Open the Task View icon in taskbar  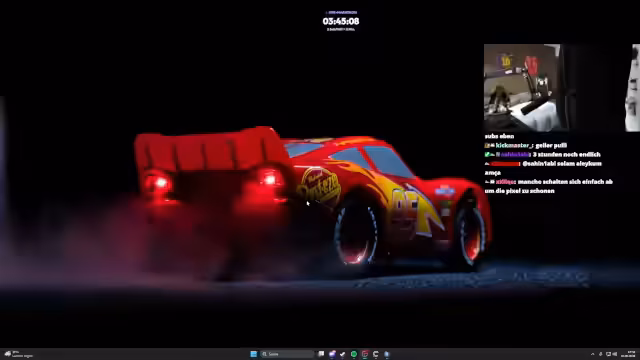(x=321, y=354)
